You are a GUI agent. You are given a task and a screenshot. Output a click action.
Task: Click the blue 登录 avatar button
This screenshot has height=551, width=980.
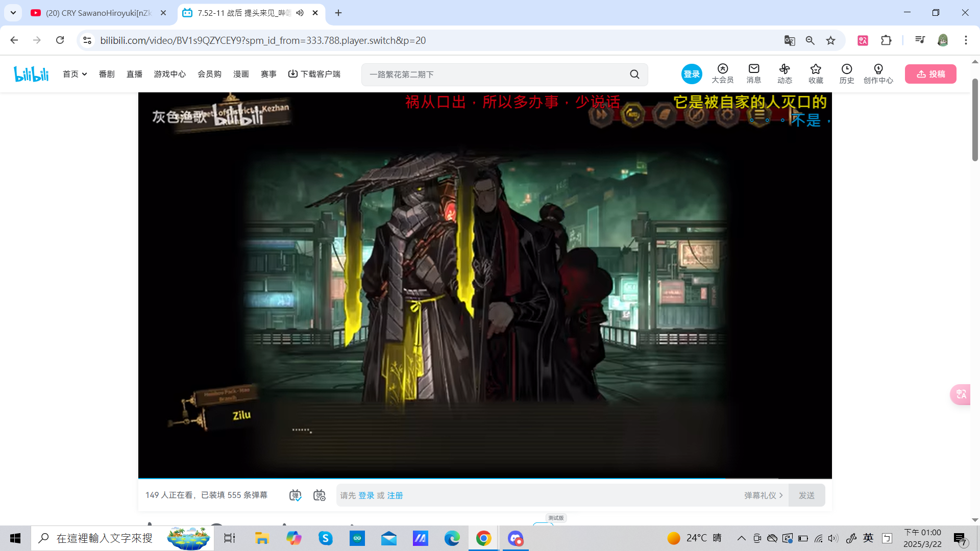coord(692,74)
